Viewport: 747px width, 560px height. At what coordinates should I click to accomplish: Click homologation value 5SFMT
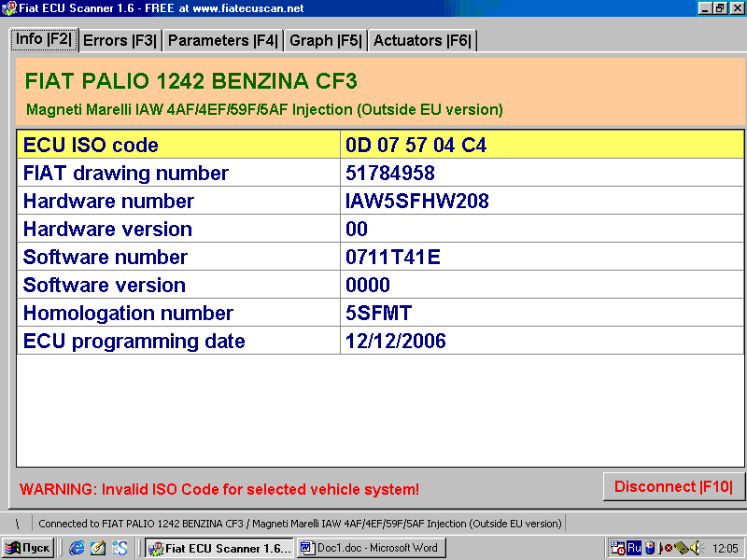click(379, 313)
